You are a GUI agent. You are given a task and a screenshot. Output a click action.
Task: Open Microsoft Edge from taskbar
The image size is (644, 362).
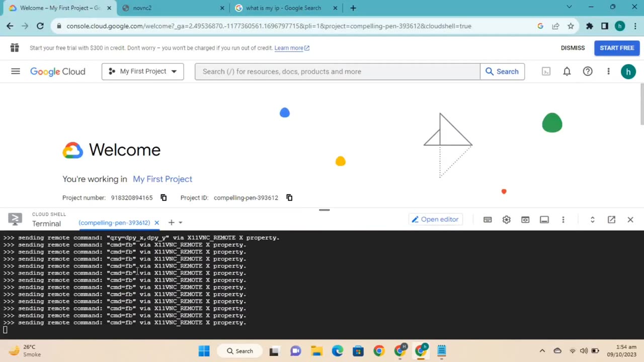(x=337, y=351)
